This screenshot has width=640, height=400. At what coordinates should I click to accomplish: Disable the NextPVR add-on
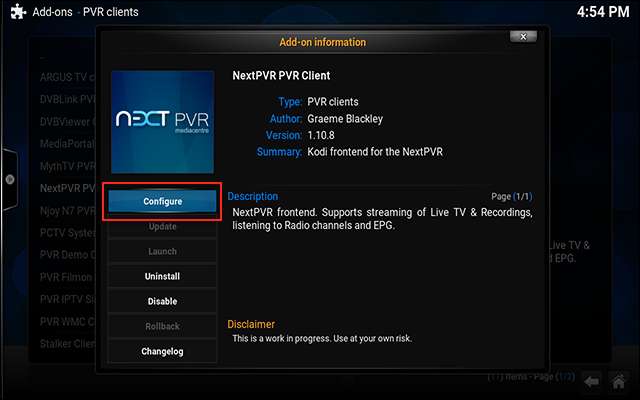(x=162, y=301)
